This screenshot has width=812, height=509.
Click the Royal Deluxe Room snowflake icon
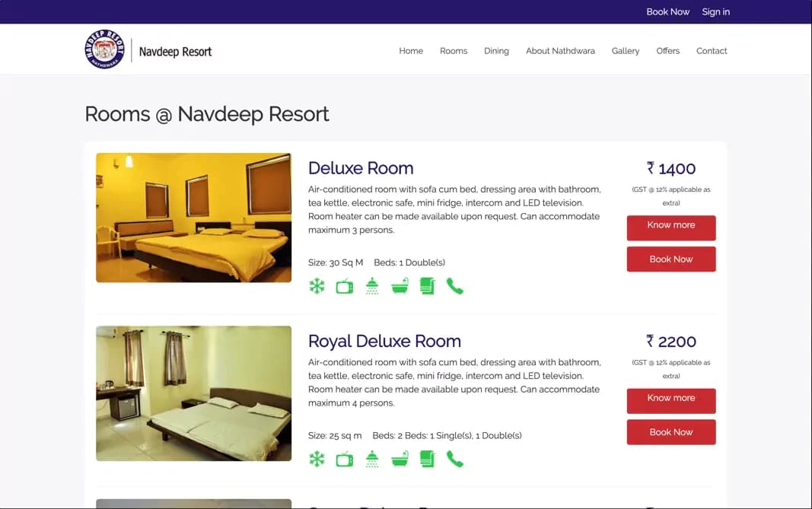pos(317,459)
